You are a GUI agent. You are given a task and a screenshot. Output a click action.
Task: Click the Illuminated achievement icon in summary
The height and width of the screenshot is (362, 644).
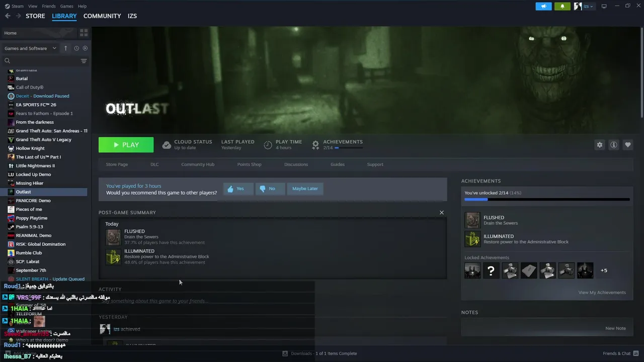(113, 256)
